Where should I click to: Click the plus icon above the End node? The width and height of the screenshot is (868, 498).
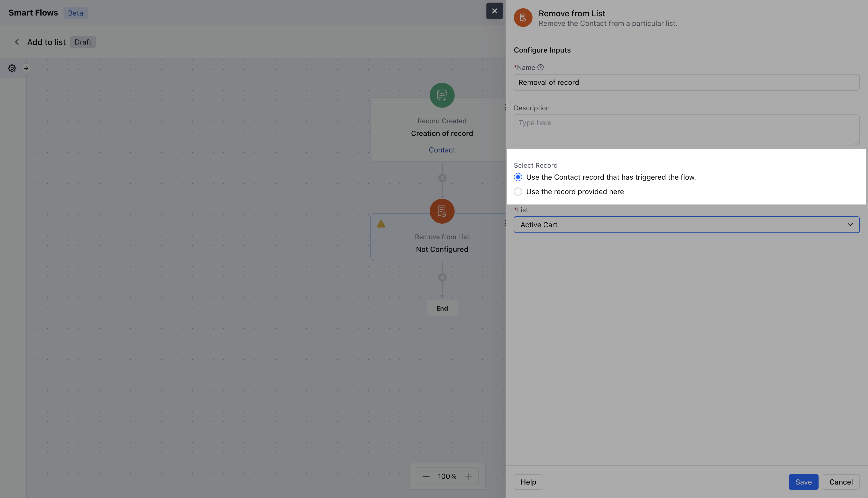442,277
